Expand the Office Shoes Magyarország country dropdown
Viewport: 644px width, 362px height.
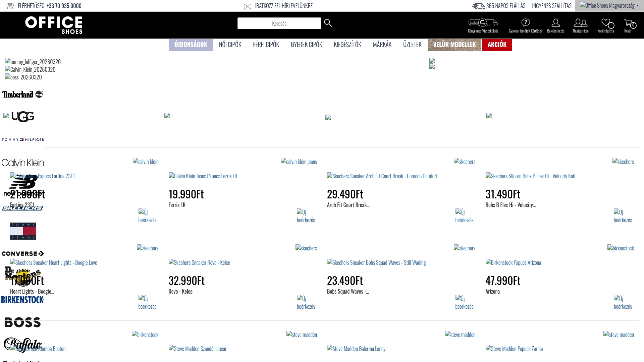coord(609,5)
